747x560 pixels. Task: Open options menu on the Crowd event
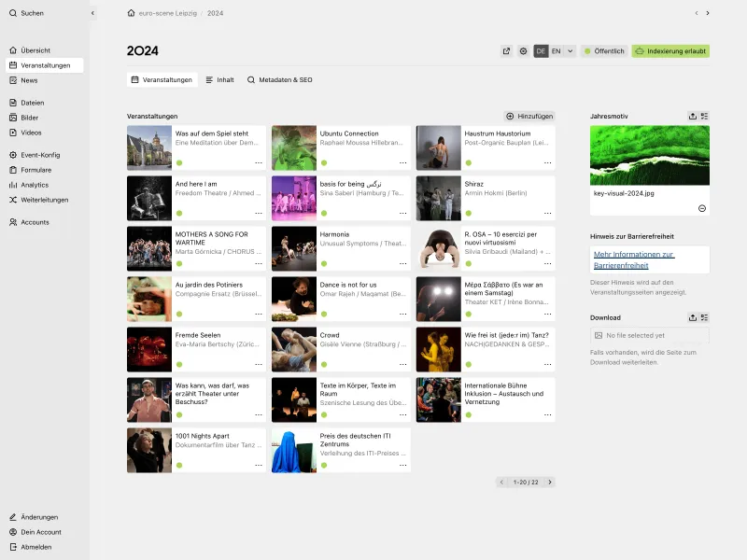pos(402,364)
